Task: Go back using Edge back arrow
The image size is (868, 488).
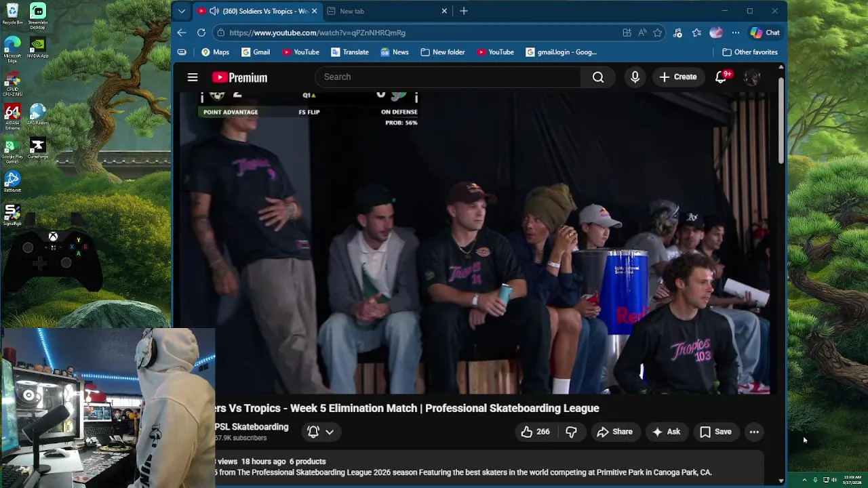Action: pyautogui.click(x=182, y=33)
